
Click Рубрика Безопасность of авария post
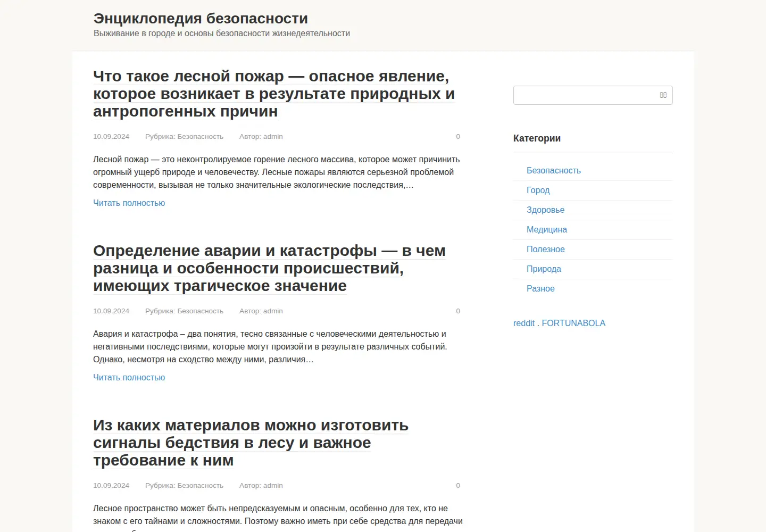[x=184, y=311]
